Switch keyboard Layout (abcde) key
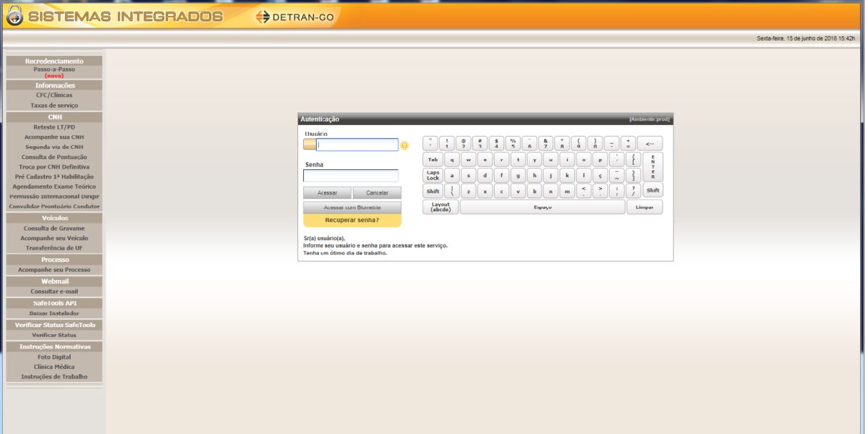868x434 pixels. [440, 208]
